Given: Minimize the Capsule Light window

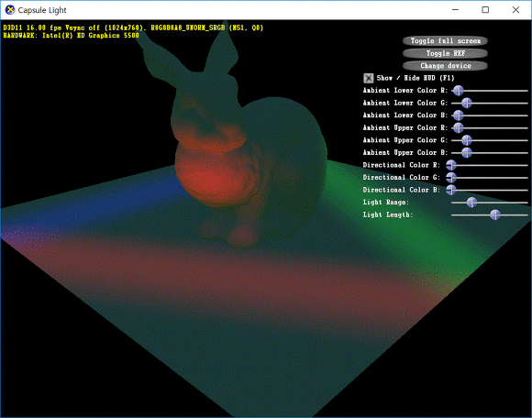Looking at the screenshot, I should point(455,10).
